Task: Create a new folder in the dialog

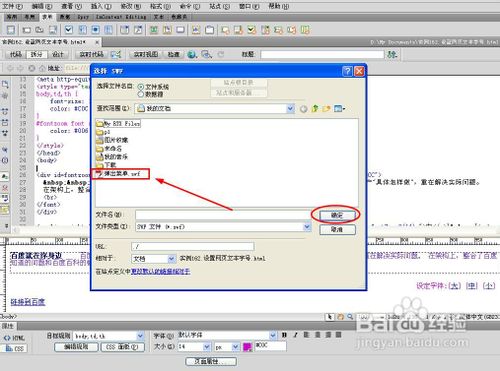Action: [x=326, y=109]
